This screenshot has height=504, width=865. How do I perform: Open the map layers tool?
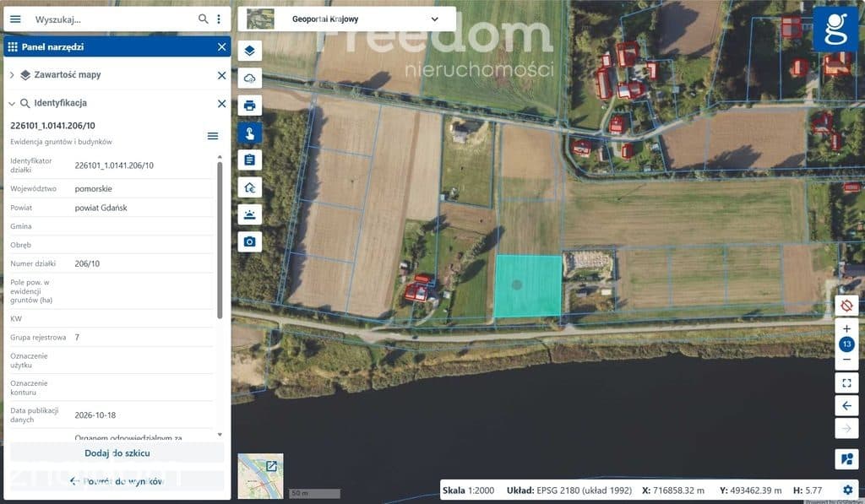tap(249, 51)
